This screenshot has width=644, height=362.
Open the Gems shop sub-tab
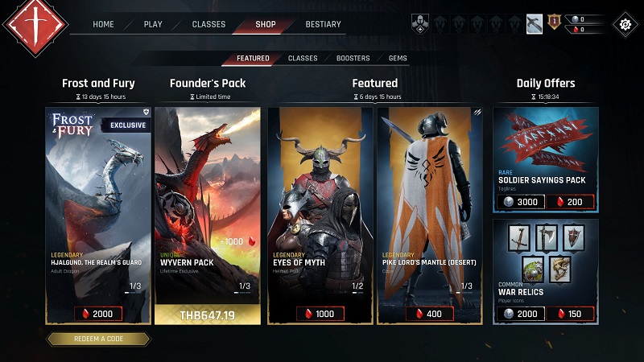pos(398,58)
